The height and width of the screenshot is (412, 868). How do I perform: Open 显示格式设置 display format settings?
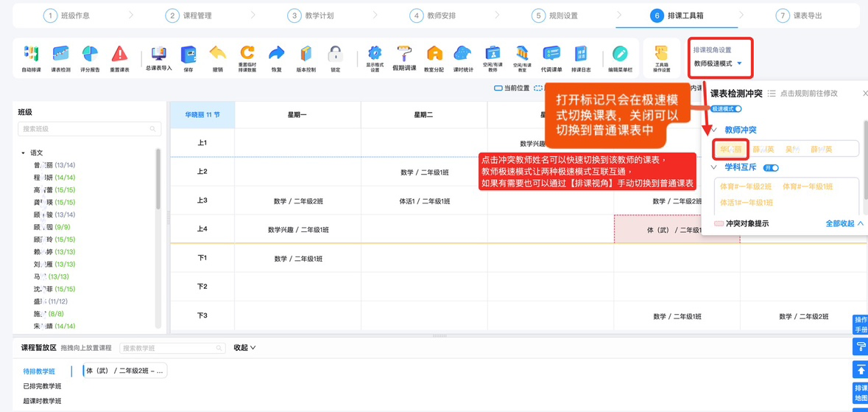375,58
